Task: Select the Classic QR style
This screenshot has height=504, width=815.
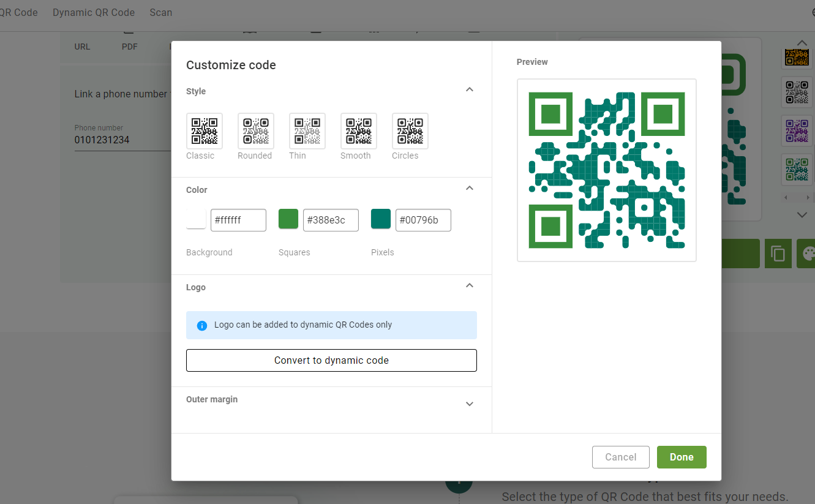Action: pos(205,131)
